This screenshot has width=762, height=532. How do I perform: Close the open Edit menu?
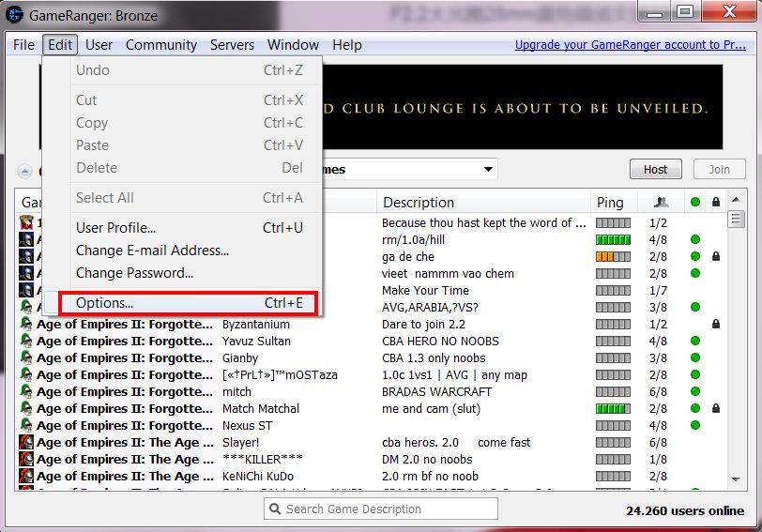(x=60, y=45)
